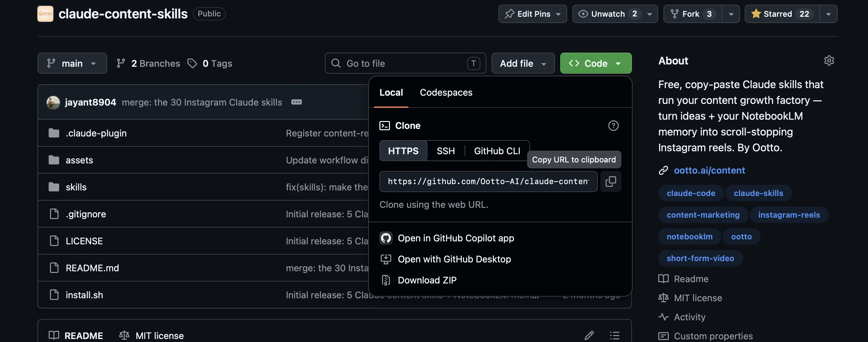Toggle the green Code dropdown button

tap(596, 63)
